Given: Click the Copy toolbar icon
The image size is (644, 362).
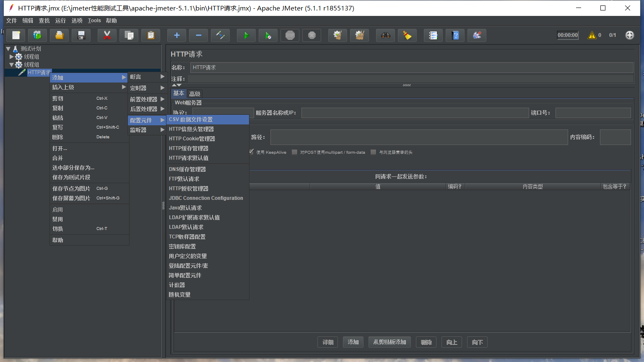Looking at the screenshot, I should point(129,35).
